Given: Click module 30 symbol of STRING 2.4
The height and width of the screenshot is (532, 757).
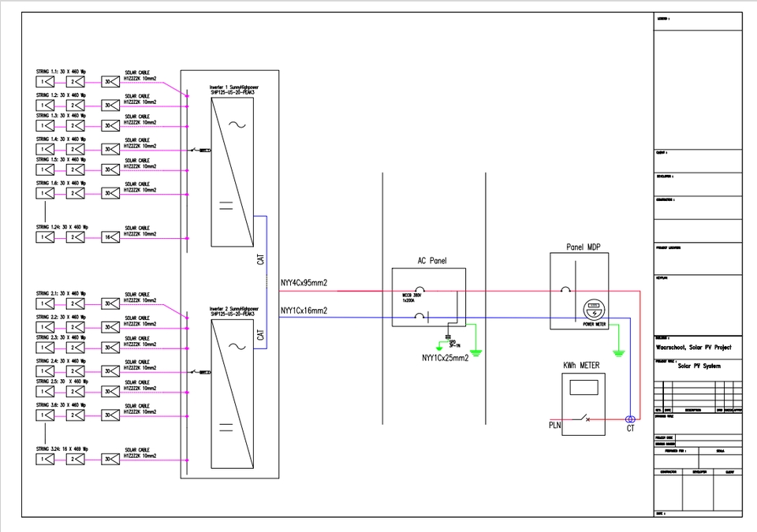Looking at the screenshot, I should (110, 371).
